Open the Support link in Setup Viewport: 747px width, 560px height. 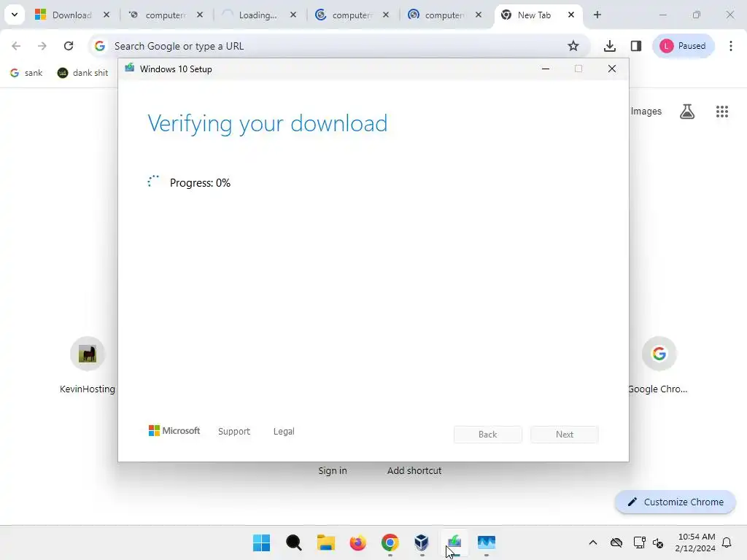pos(234,431)
